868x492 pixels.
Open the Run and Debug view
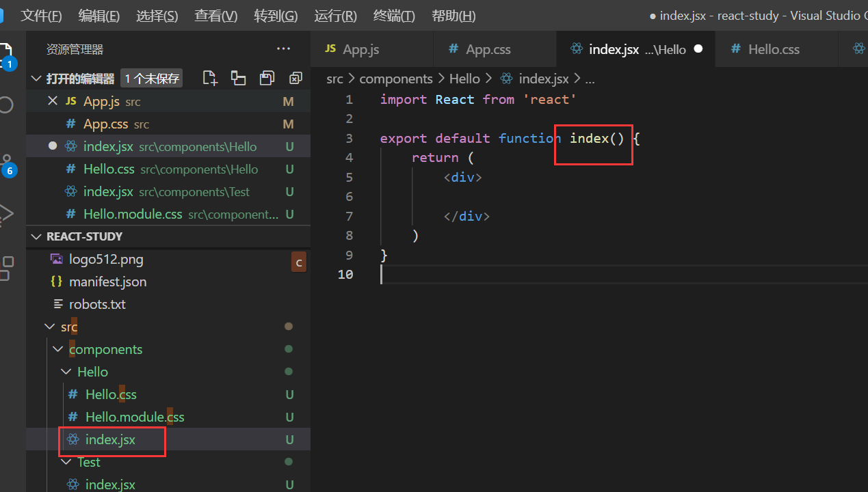[5, 214]
